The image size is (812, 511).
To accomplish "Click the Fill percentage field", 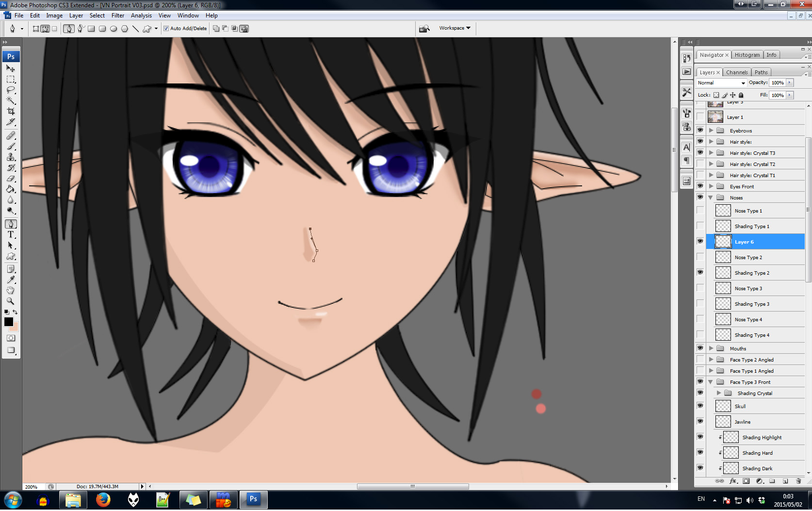I will tap(778, 95).
